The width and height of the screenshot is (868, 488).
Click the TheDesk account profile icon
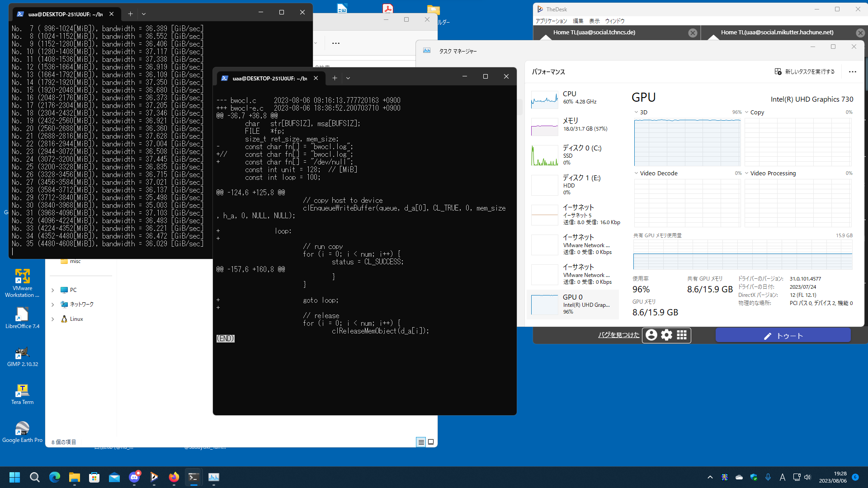pos(651,335)
